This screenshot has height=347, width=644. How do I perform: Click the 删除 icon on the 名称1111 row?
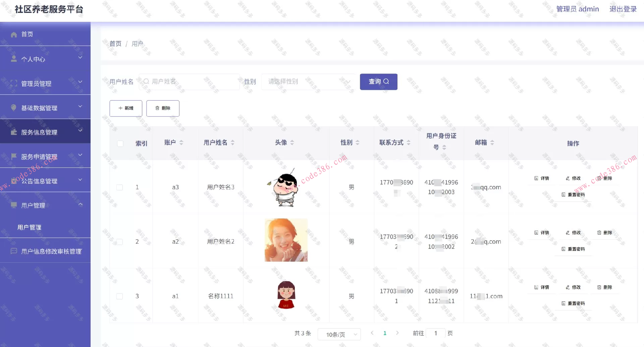[x=599, y=287]
